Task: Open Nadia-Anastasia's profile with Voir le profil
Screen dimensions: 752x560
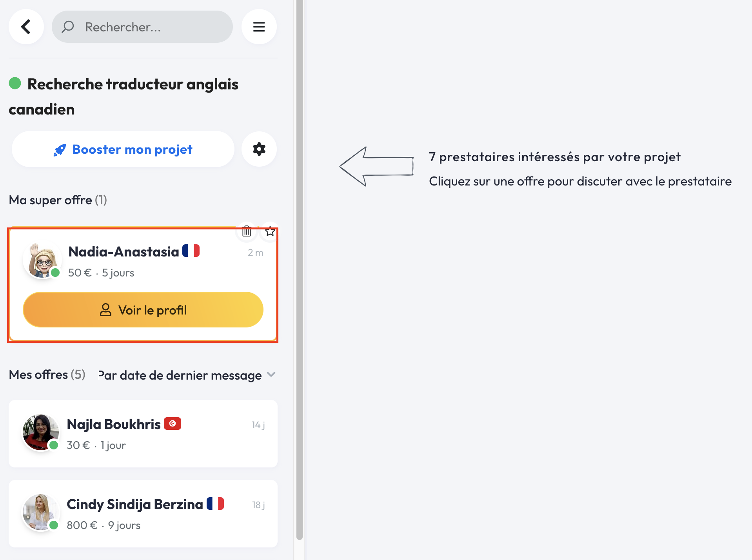Action: click(143, 310)
